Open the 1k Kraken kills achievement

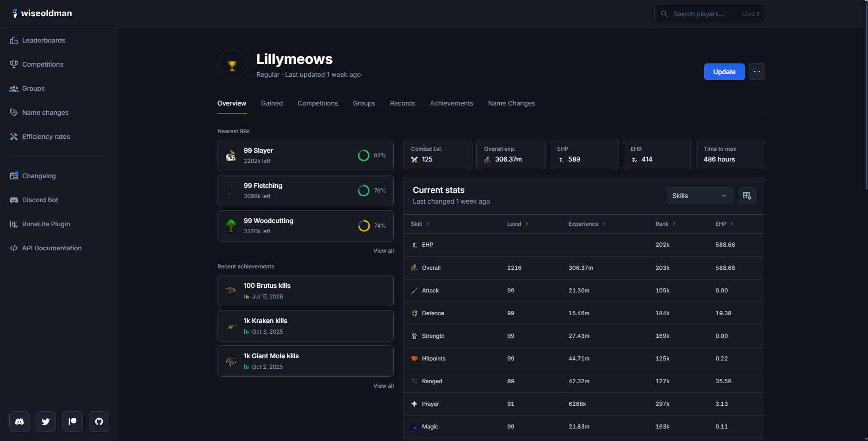pyautogui.click(x=305, y=326)
